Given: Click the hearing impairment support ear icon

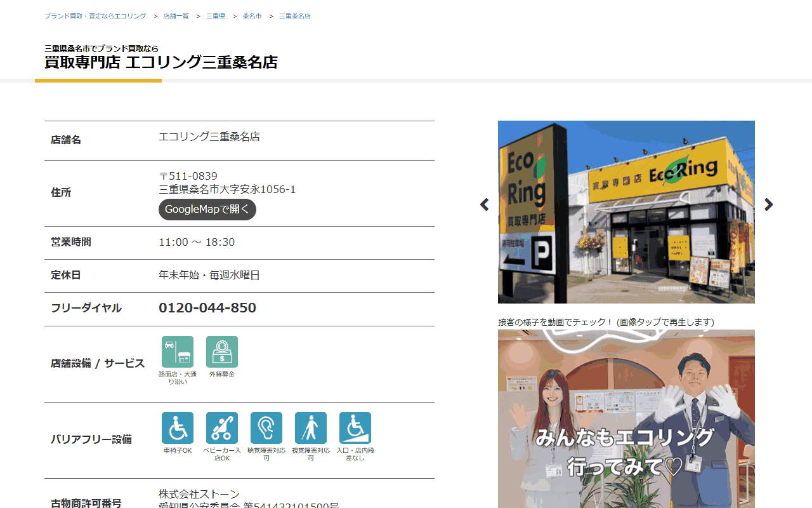Looking at the screenshot, I should (x=266, y=428).
